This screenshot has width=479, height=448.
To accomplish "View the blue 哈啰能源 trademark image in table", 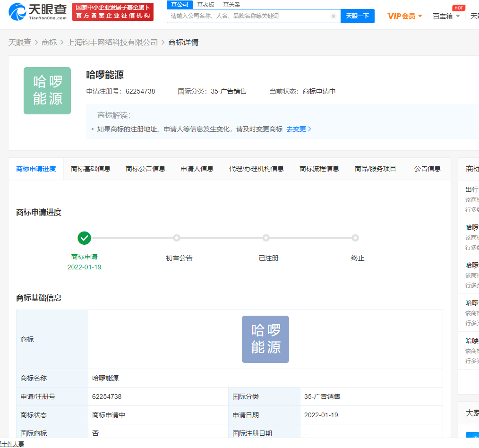I will [x=265, y=339].
